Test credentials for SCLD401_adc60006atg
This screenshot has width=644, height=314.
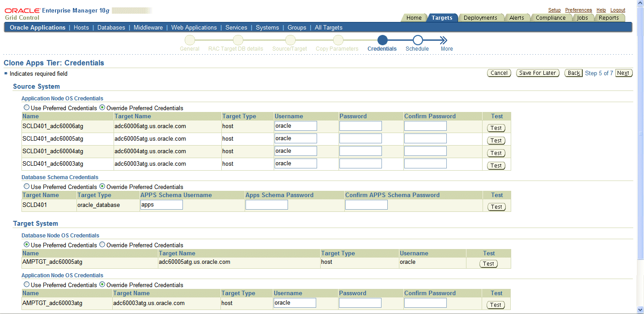coord(496,128)
